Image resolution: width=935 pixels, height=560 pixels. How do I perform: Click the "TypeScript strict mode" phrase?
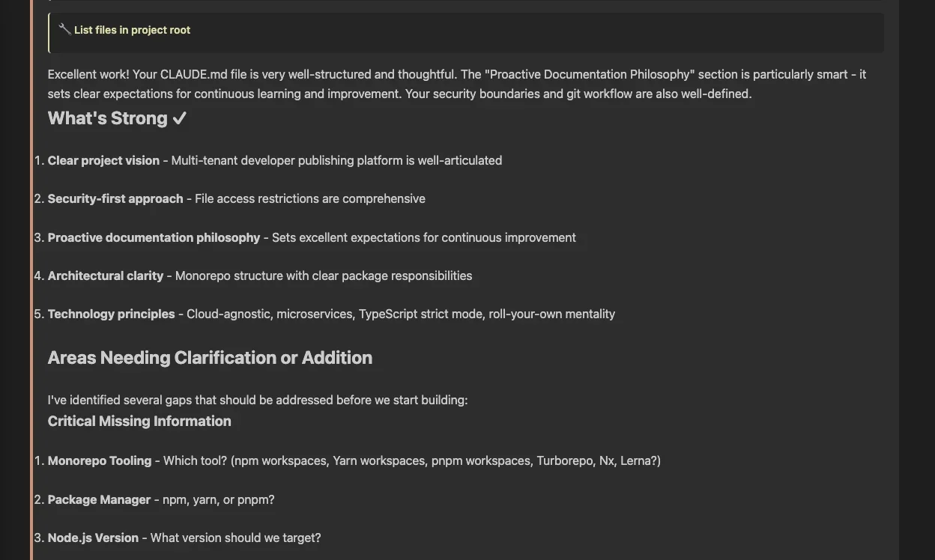tap(420, 314)
